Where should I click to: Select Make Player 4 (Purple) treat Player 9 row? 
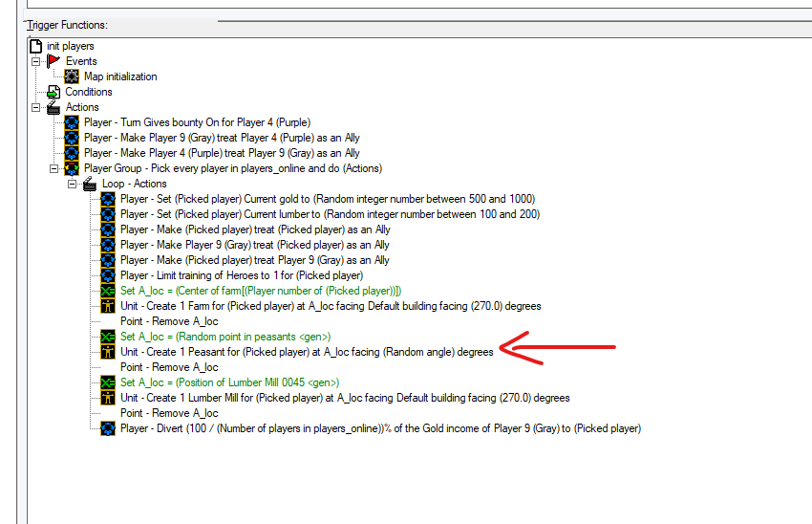coord(222,153)
